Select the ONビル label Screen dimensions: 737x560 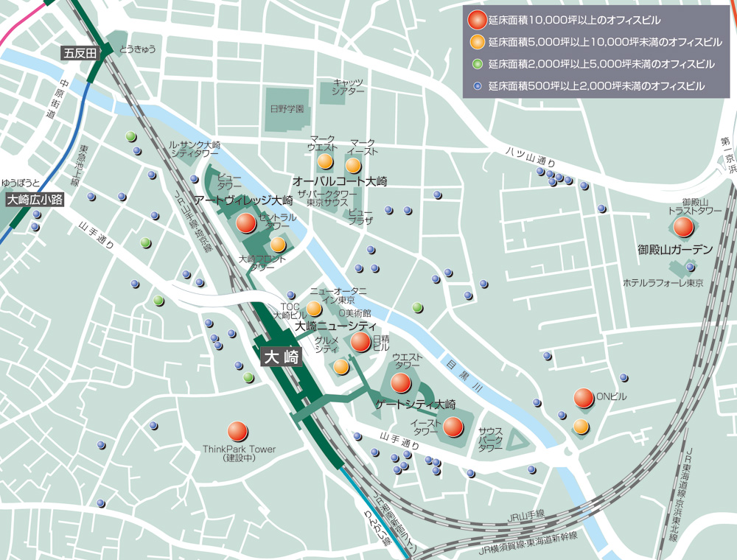pos(612,397)
